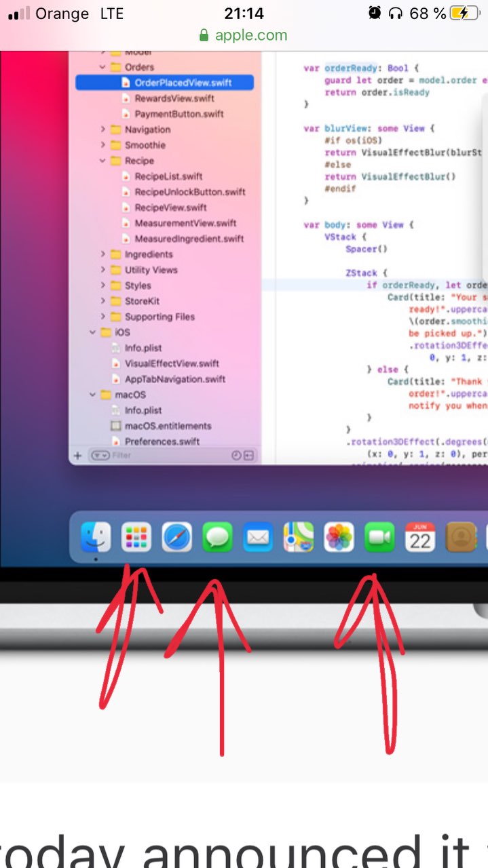Image resolution: width=488 pixels, height=868 pixels.
Task: Click the entitlements file icon for macOS.entitlements
Action: [x=115, y=426]
